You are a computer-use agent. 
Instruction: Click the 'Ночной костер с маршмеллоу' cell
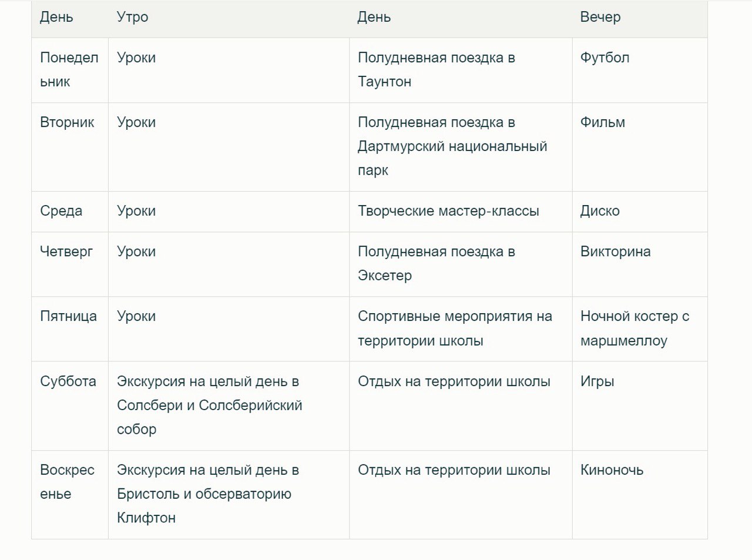click(x=640, y=329)
